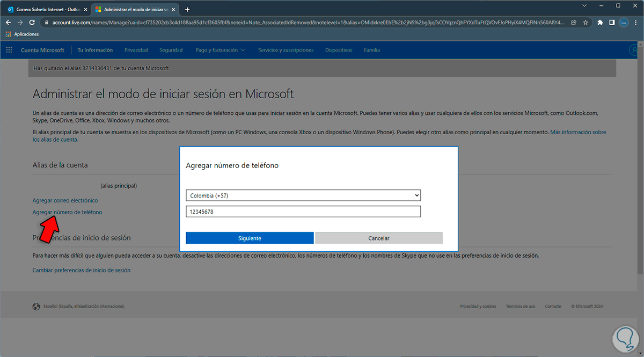
Task: Close the Administrar el modo tab
Action: point(172,10)
